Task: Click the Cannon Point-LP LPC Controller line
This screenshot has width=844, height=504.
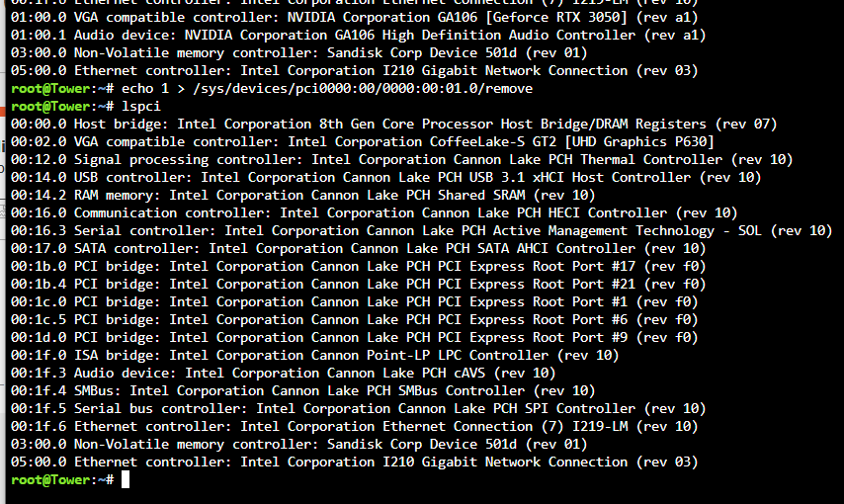Action: [x=315, y=355]
